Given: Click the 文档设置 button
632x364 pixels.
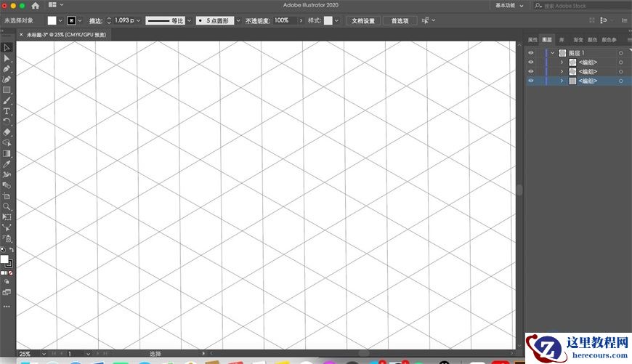Looking at the screenshot, I should coord(362,20).
